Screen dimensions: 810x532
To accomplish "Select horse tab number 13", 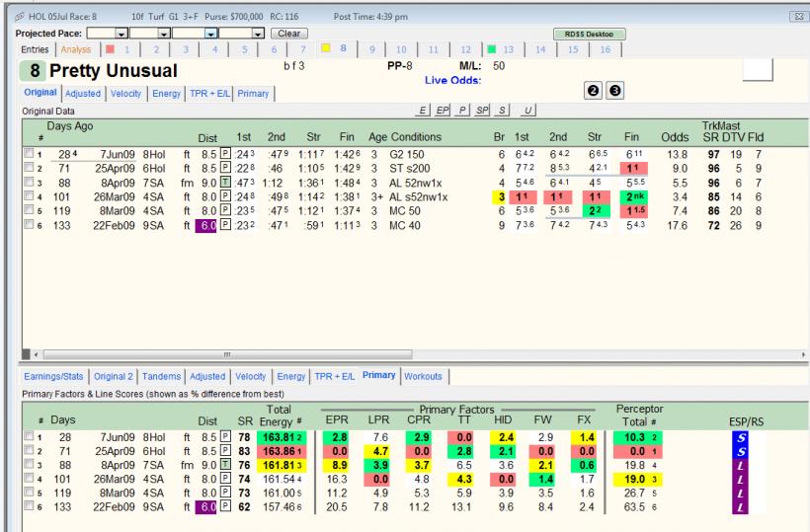I will 509,49.
